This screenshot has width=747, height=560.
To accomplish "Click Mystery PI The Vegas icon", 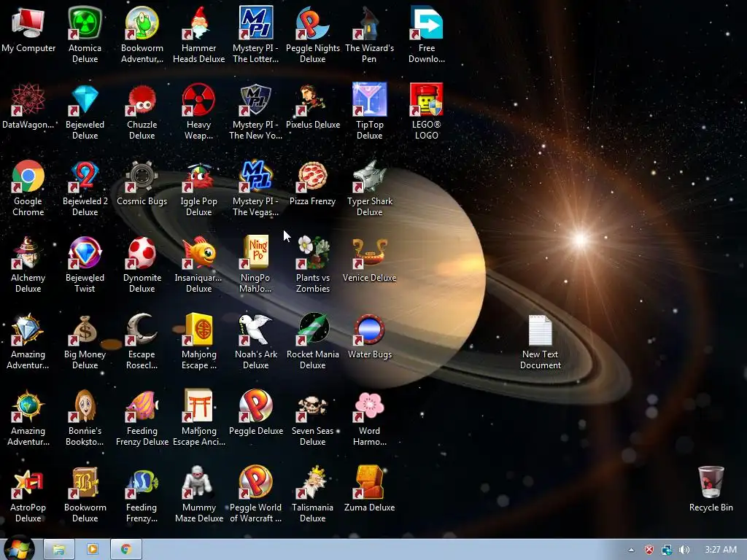I will click(256, 176).
